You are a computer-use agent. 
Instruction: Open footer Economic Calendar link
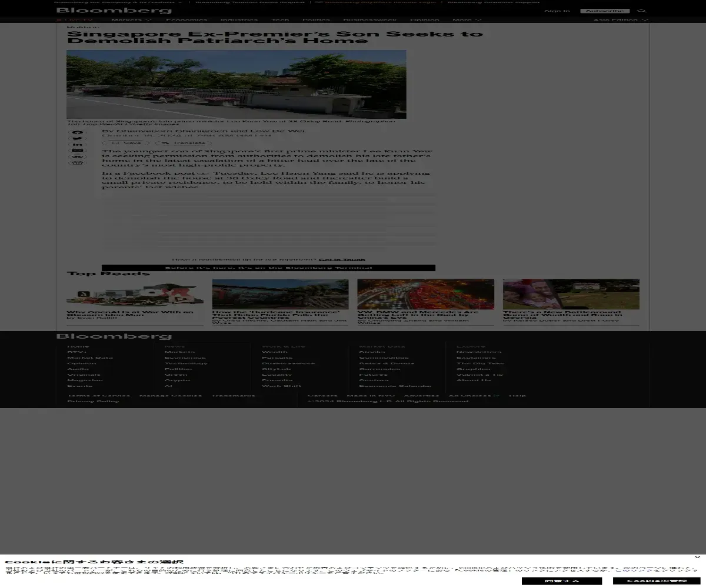(x=395, y=386)
